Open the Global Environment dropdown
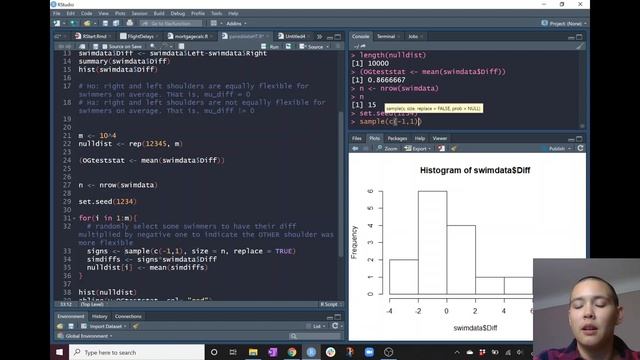The height and width of the screenshot is (360, 640). [85, 336]
